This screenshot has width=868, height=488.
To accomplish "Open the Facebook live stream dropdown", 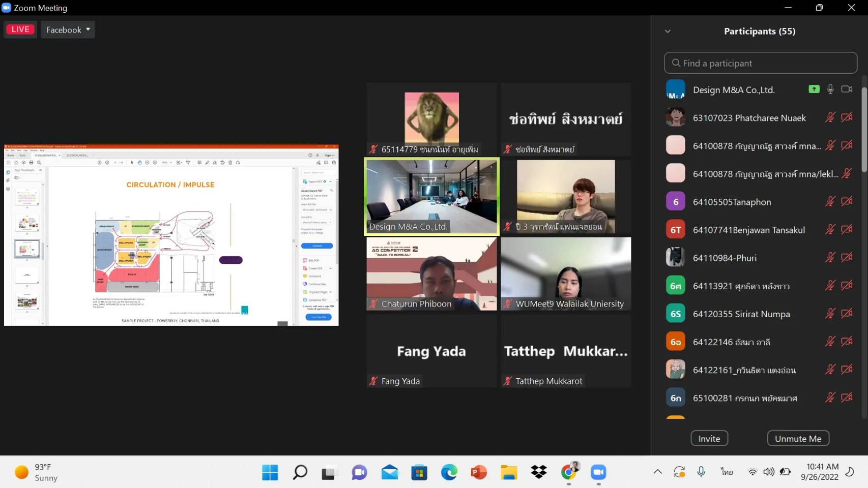I will point(68,29).
